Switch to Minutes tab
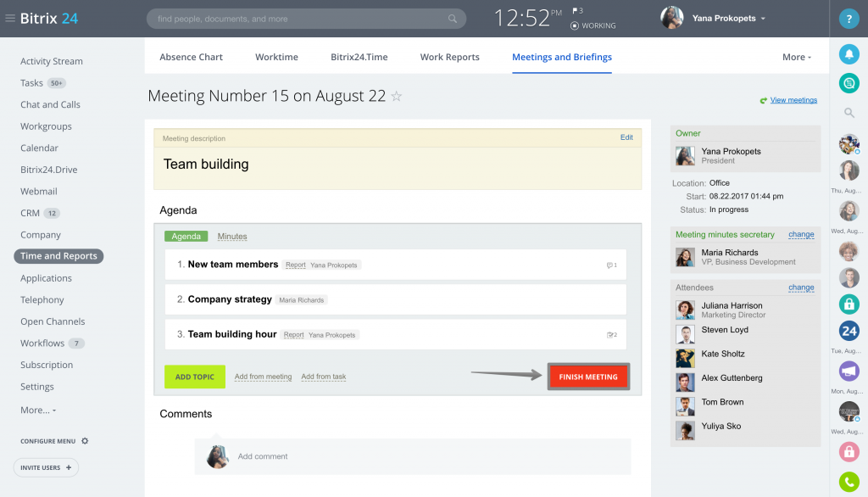The image size is (868, 497). click(232, 237)
